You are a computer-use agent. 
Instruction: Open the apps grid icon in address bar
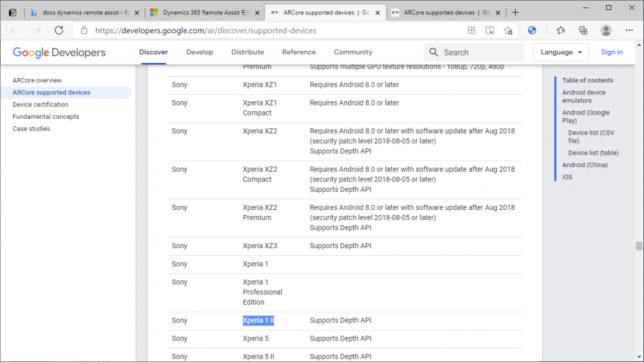click(472, 30)
